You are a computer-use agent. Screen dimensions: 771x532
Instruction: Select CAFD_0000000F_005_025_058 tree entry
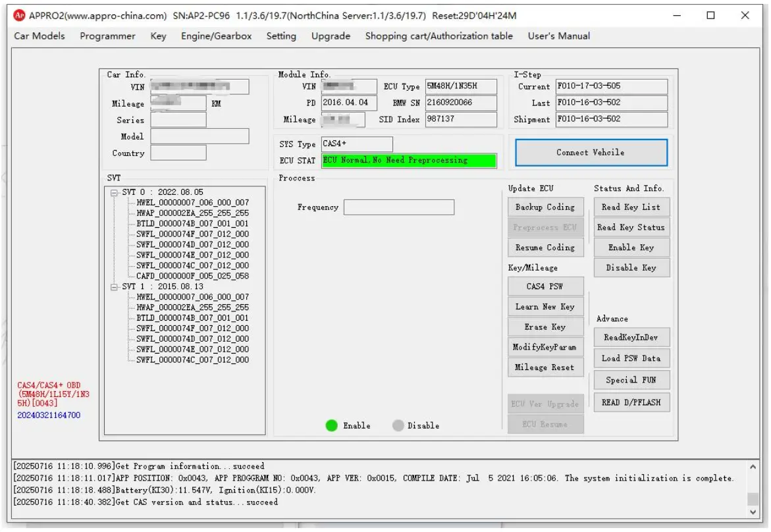193,276
